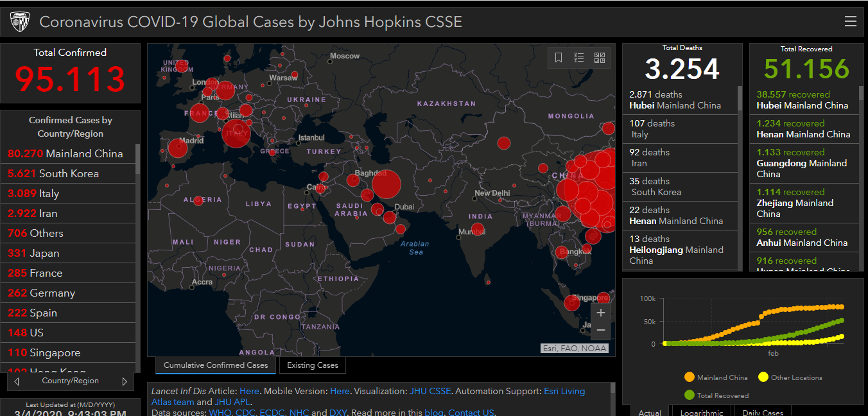Open the ECDC data source link
This screenshot has width=868, height=416.
coord(273,413)
